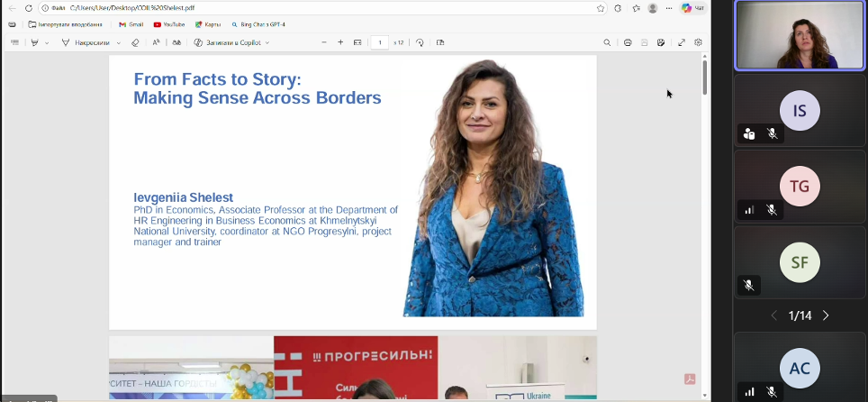Viewport: 868px width, 402px height.
Task: Click the PDF zoom out minus button
Action: [x=324, y=42]
